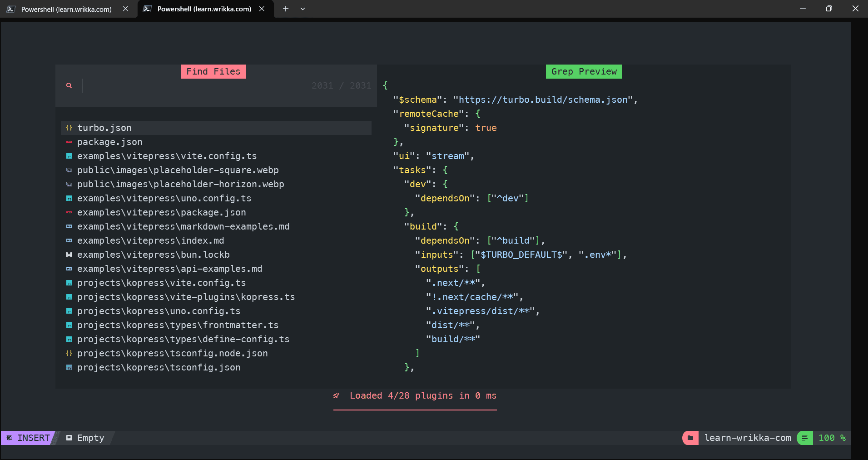Viewport: 868px width, 460px height.
Task: Click the "ui": "stream" line in preview
Action: pos(434,156)
